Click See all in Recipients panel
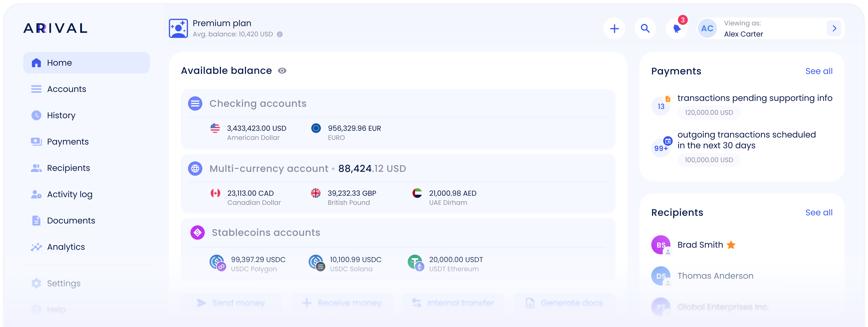Viewport: 868px width, 327px height. click(x=818, y=213)
